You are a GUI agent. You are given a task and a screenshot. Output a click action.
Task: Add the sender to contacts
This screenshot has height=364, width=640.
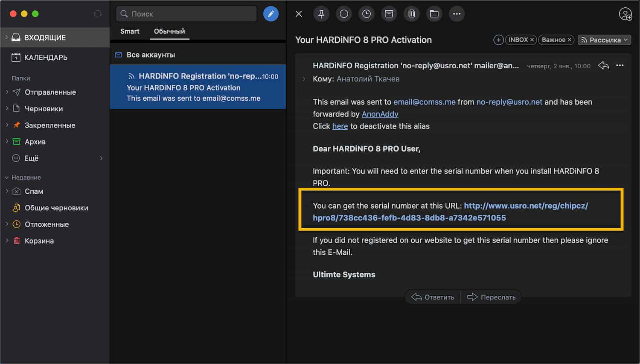(x=625, y=14)
